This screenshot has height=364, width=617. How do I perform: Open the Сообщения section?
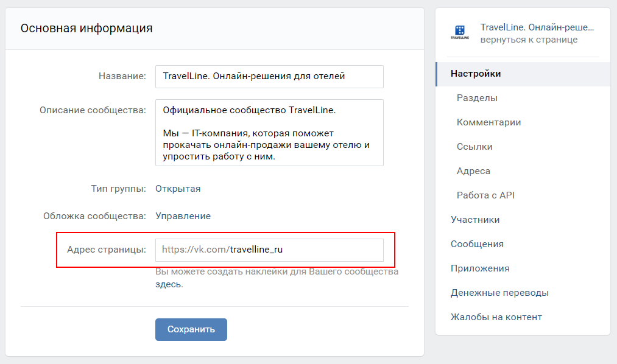pos(477,244)
